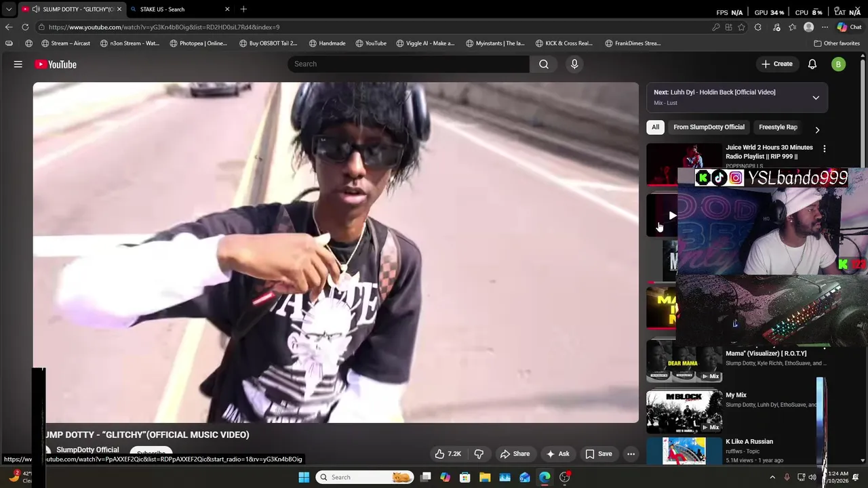
Task: Open the media control music icon
Action: tap(776, 27)
